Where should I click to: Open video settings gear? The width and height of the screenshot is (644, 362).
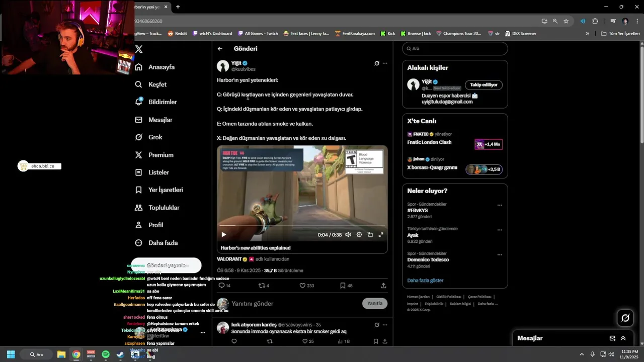(359, 235)
